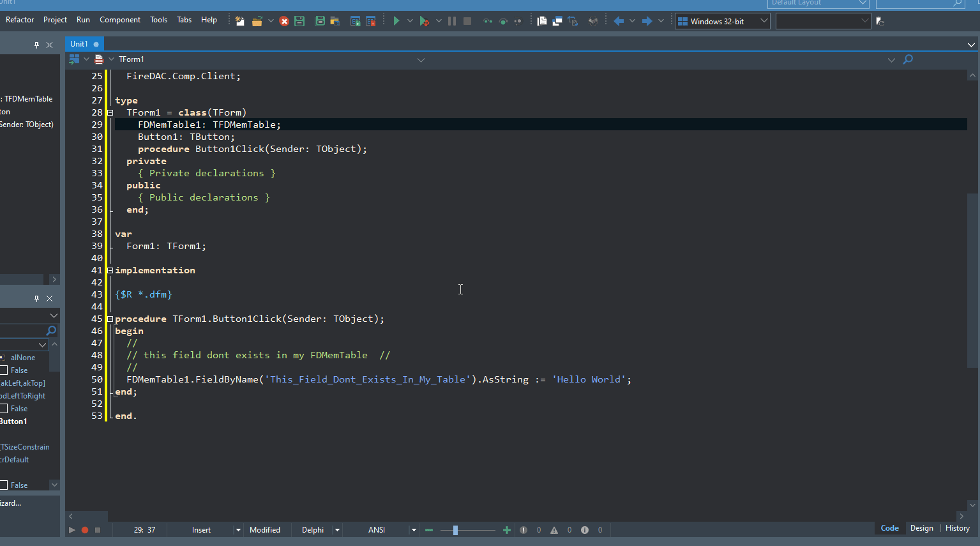The image size is (980, 546).
Task: Click the blue Back navigation arrow
Action: click(618, 21)
